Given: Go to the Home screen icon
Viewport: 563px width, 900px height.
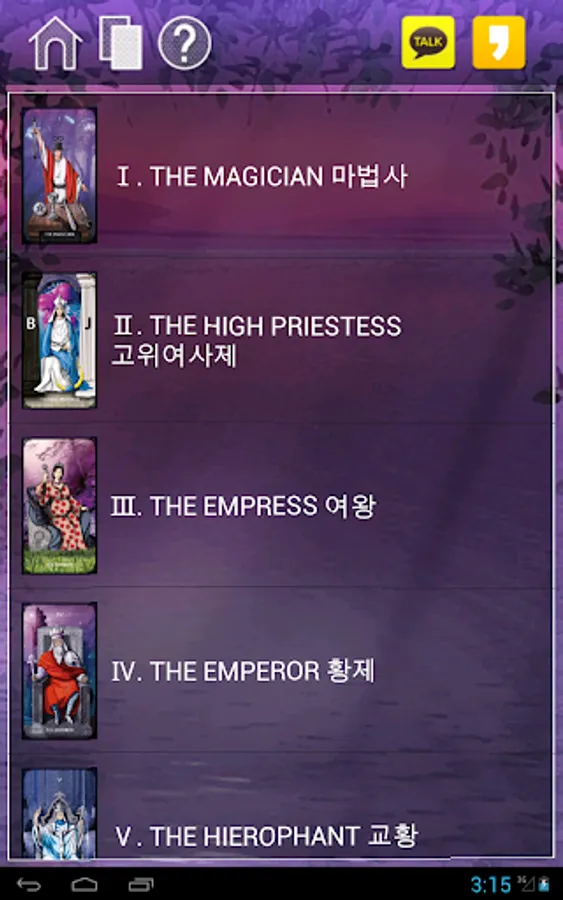Looking at the screenshot, I should [56, 44].
